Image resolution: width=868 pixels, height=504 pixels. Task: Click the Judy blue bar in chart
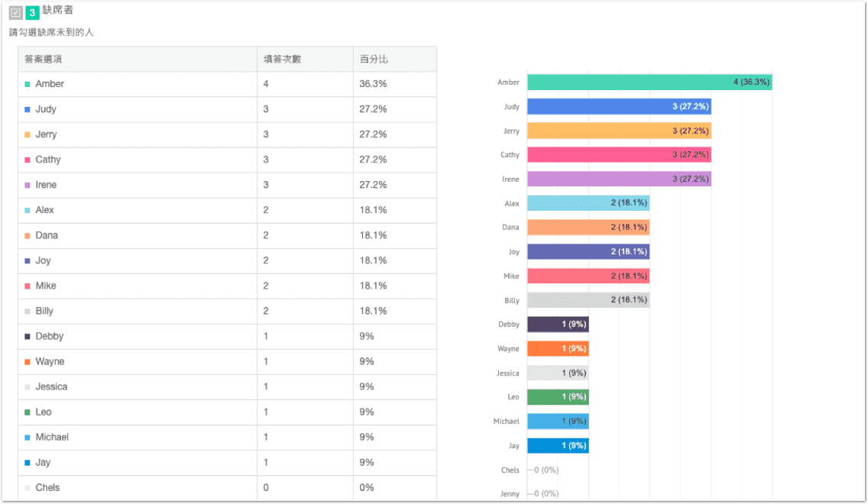619,106
